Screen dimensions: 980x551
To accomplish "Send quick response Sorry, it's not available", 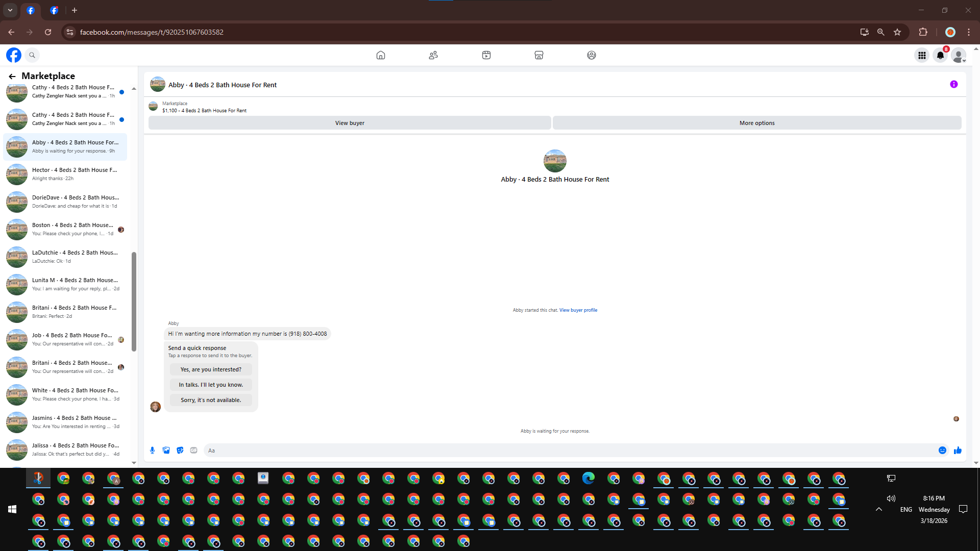I will [x=211, y=400].
